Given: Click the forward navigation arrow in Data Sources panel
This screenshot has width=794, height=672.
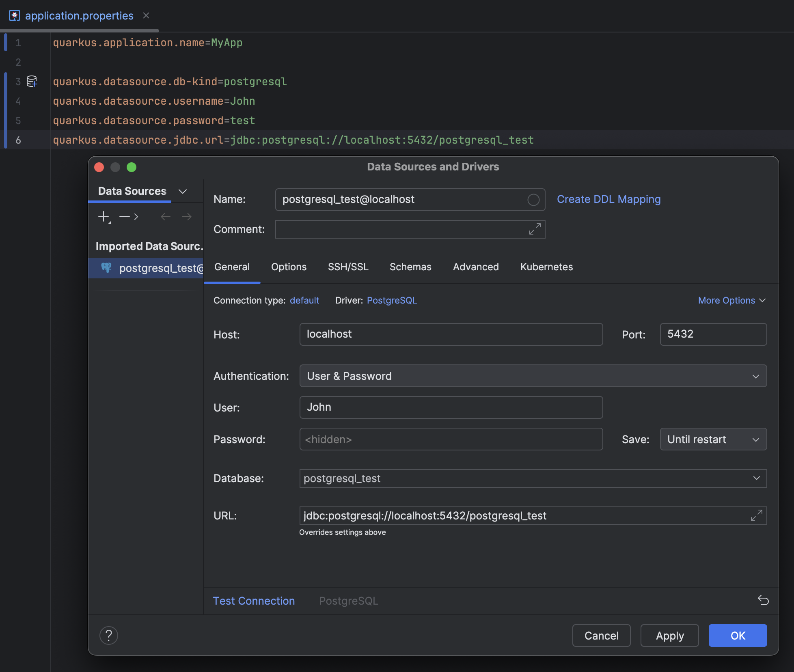Looking at the screenshot, I should pyautogui.click(x=186, y=216).
